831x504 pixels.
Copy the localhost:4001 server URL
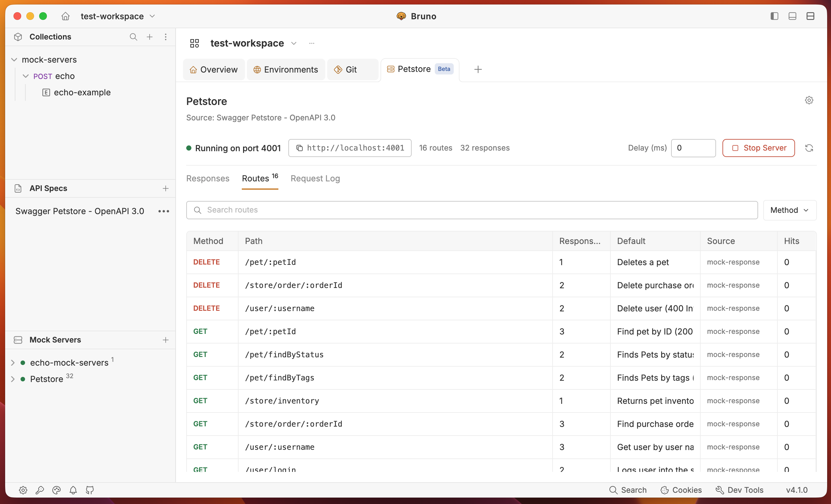[350, 148]
